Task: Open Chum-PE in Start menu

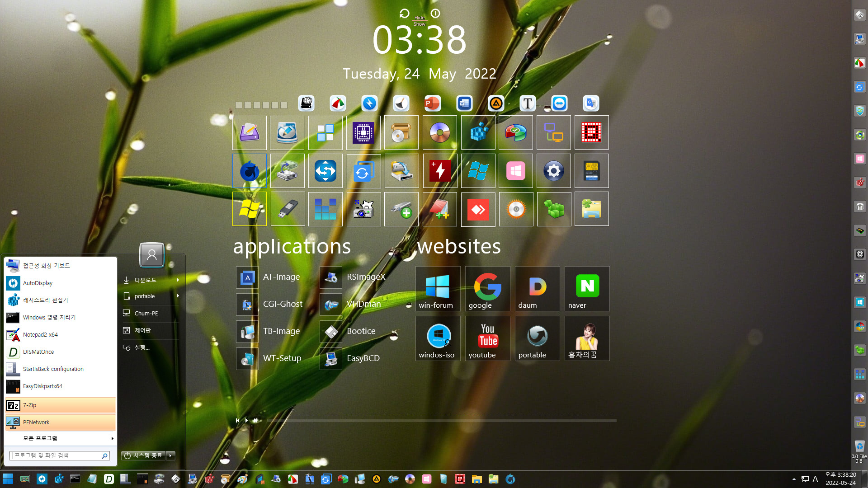Action: coord(151,313)
